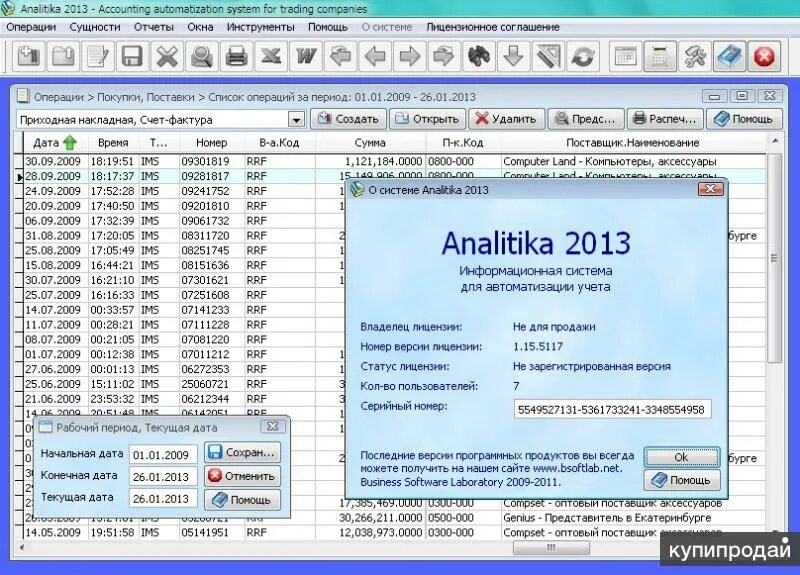Click the Word export toolbar icon

click(x=306, y=56)
